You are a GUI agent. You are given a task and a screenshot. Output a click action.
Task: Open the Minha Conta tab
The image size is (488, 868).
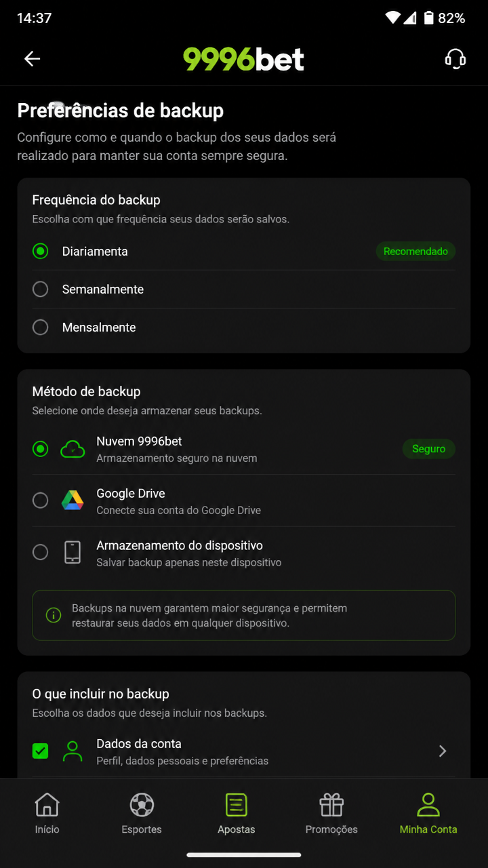click(428, 814)
